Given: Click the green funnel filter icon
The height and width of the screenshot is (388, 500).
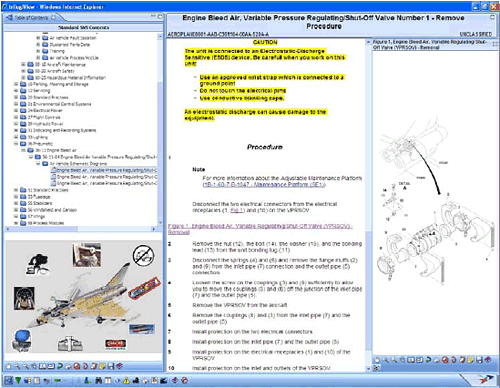Looking at the screenshot, I should (x=18, y=380).
